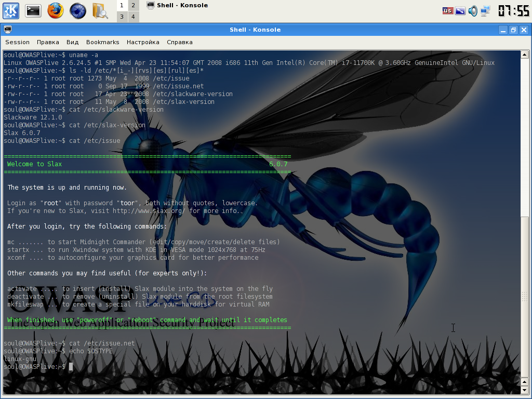Restore the Konsole window size
532x399 pixels.
[514, 30]
